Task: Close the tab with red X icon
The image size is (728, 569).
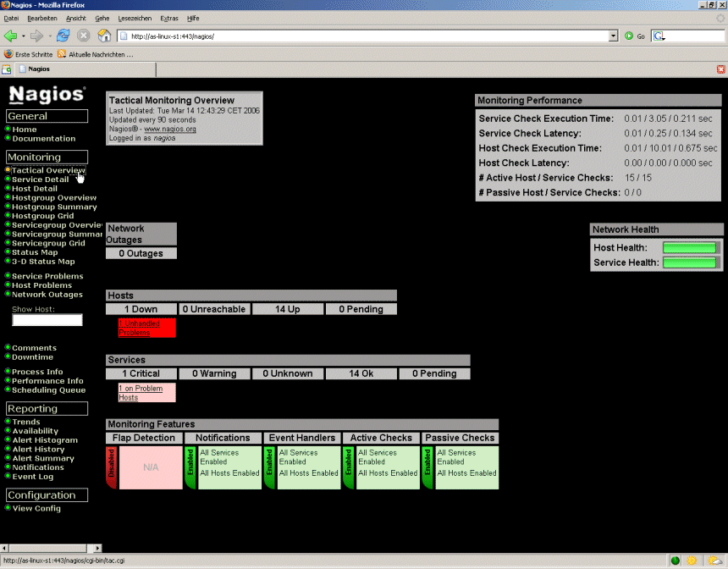Action: 720,69
